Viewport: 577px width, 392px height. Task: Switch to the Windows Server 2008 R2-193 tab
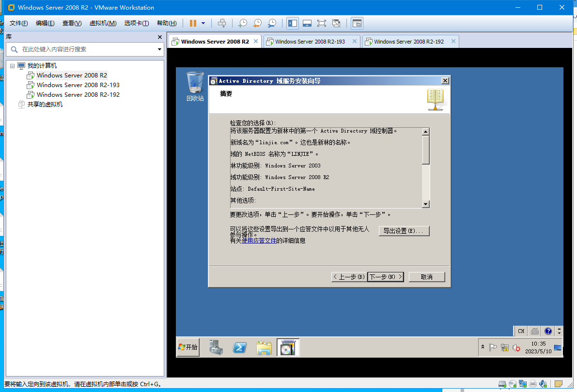coord(310,42)
